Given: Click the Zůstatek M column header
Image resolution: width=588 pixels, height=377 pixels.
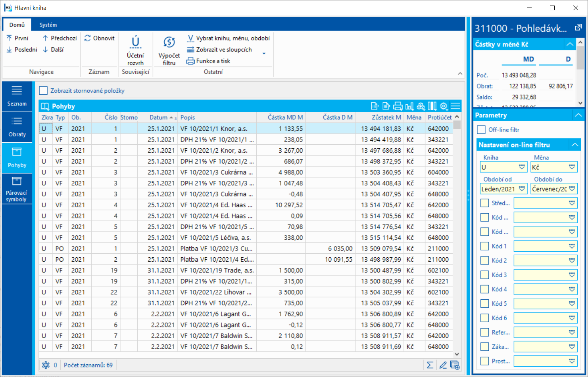Looking at the screenshot, I should coord(380,117).
